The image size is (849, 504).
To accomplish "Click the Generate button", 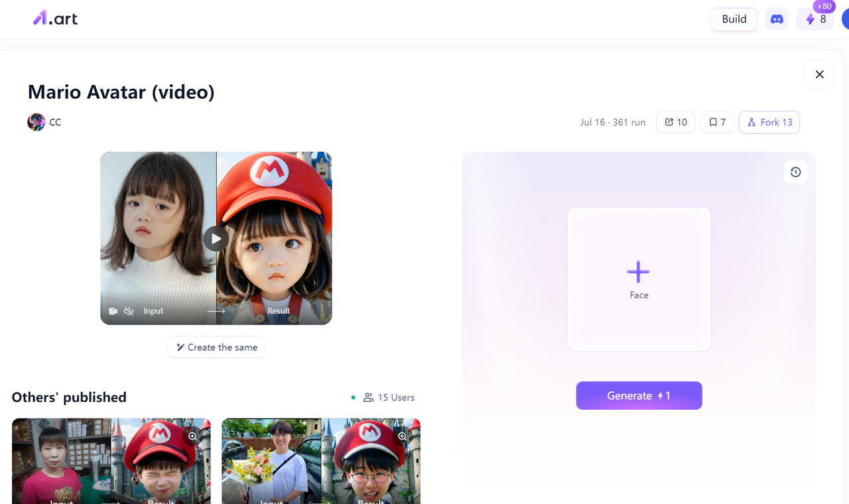I will [x=639, y=395].
